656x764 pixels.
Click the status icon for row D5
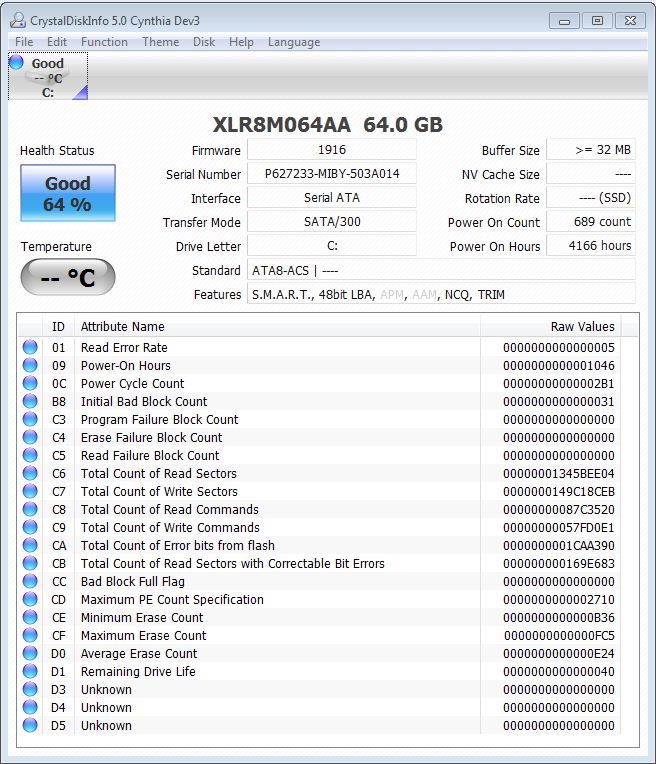point(30,726)
